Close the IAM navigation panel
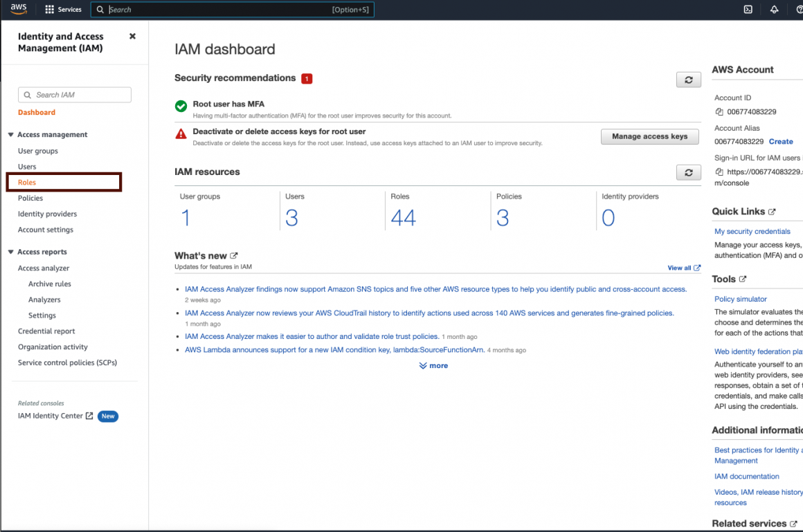The image size is (803, 532). coord(132,36)
